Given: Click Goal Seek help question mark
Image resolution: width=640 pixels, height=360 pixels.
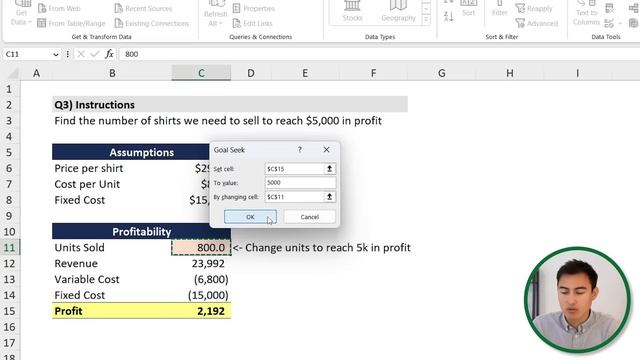Looking at the screenshot, I should click(300, 150).
